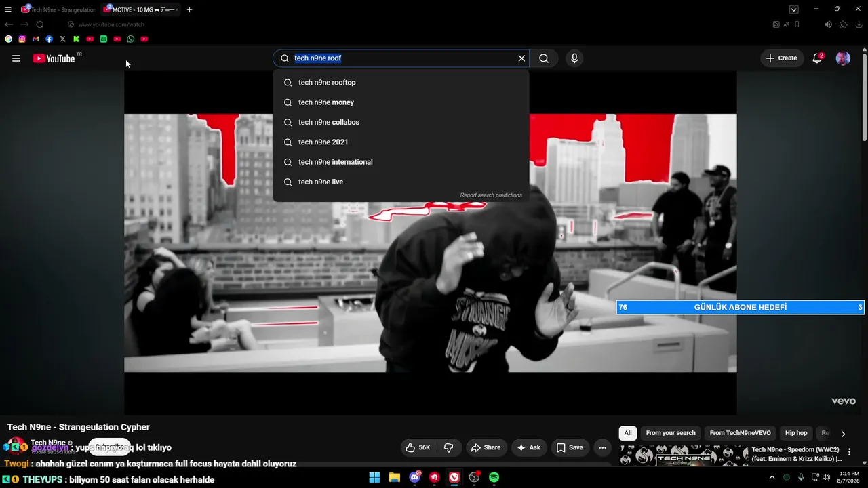Screen dimensions: 868x488
Task: Open the X (Twitter) bookmark
Action: click(63, 39)
